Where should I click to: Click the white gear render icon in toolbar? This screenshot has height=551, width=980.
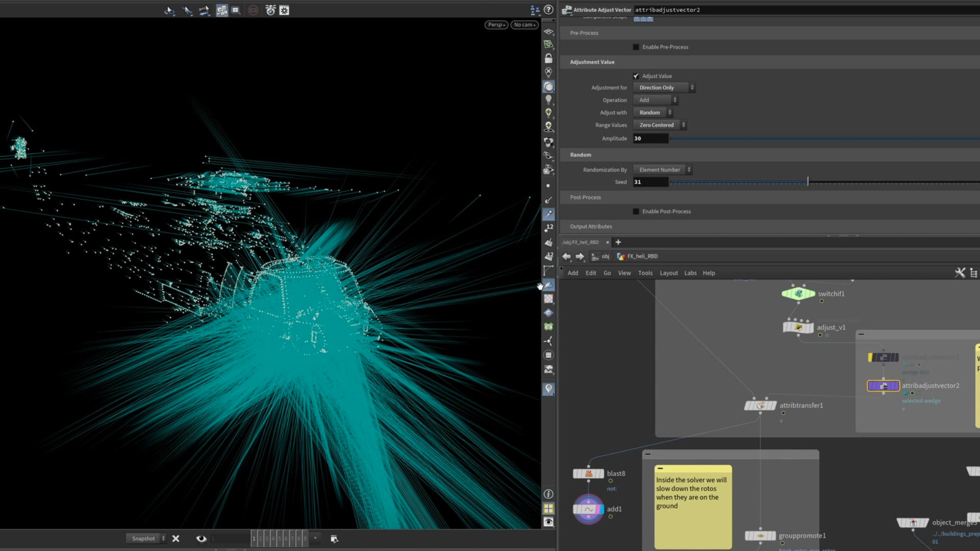tap(284, 10)
